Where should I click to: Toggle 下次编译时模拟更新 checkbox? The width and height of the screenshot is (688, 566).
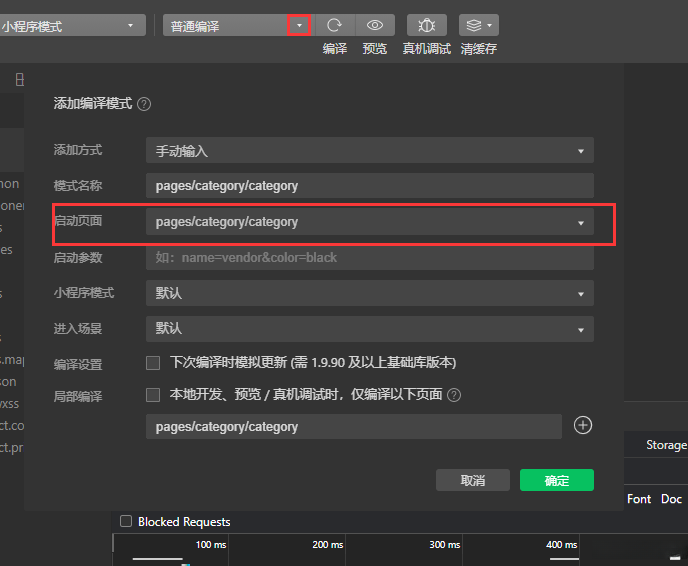[153, 363]
